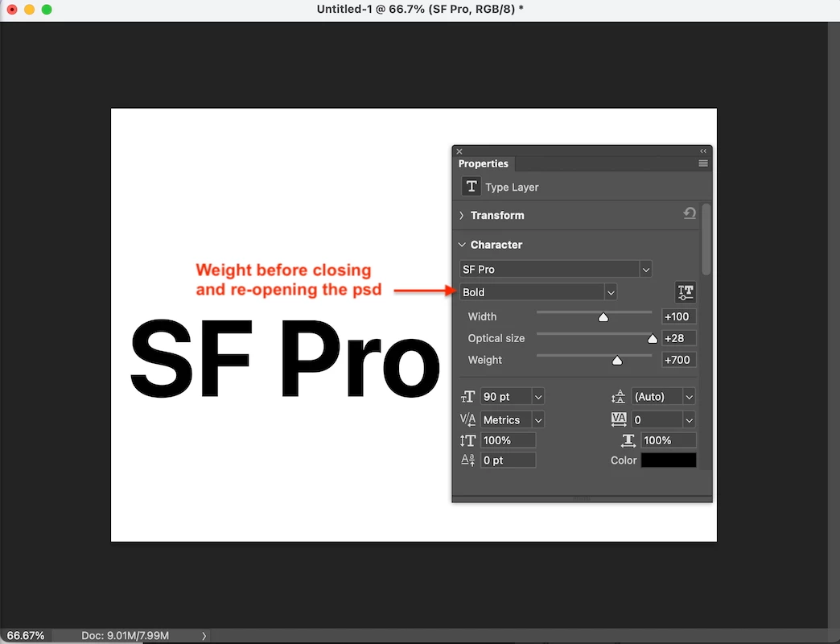The height and width of the screenshot is (644, 840).
Task: Click the Optical size label
Action: pyautogui.click(x=496, y=338)
